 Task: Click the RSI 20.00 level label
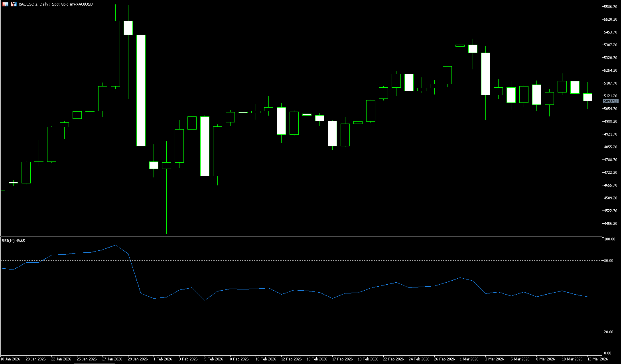(609, 332)
